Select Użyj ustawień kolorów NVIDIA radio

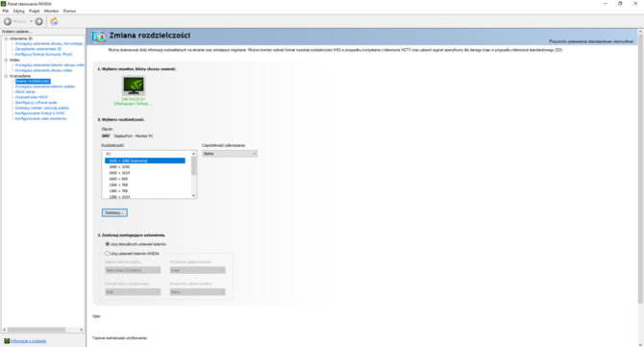tap(108, 254)
